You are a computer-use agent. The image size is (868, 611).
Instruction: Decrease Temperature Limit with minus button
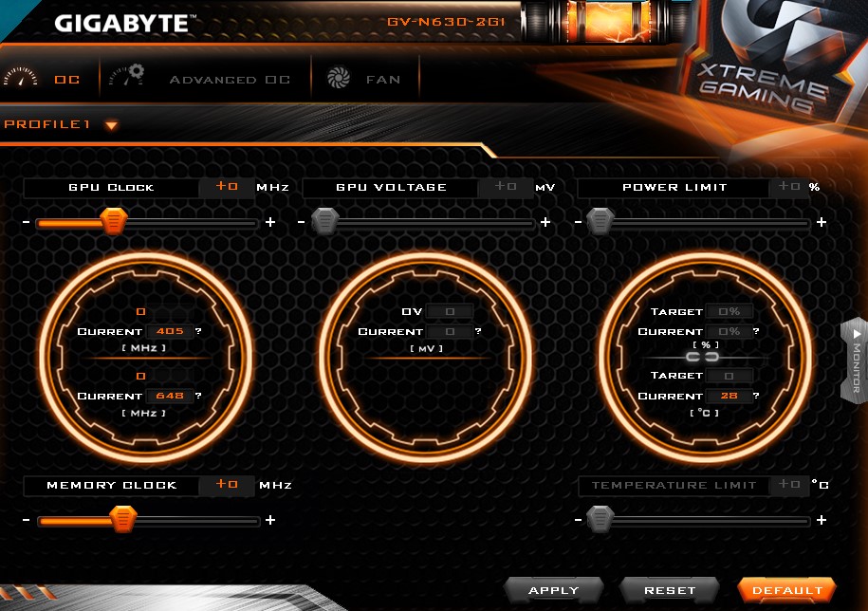pyautogui.click(x=578, y=520)
